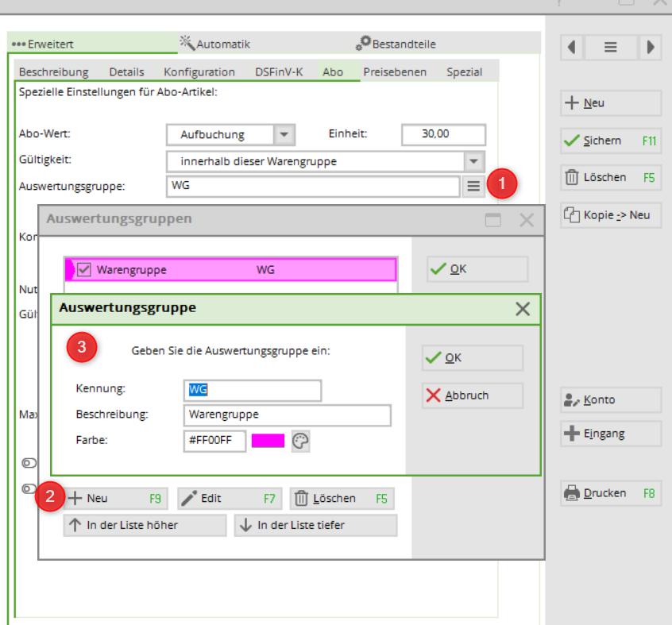Move entry up with In der Liste höher

(145, 525)
